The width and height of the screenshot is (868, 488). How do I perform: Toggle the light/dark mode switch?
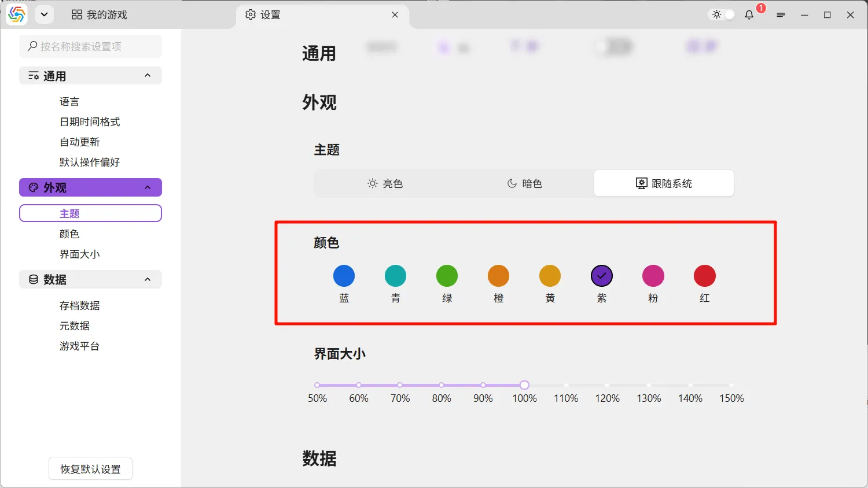tap(723, 15)
